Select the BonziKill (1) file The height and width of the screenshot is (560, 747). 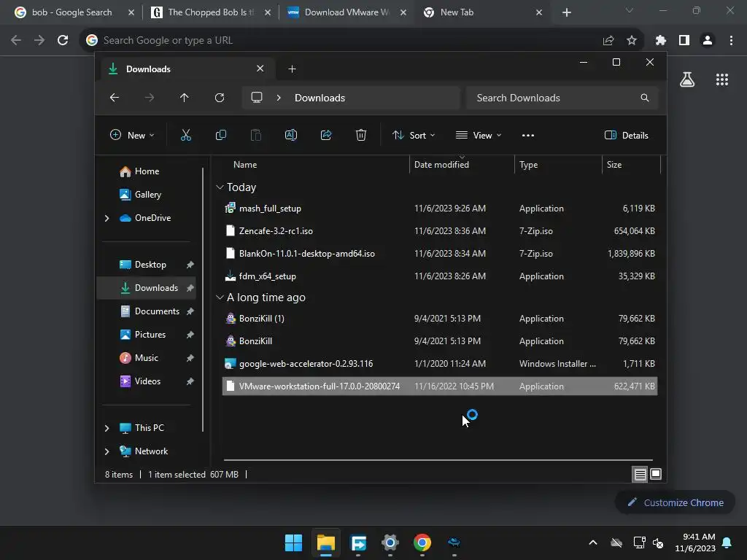click(x=440, y=319)
